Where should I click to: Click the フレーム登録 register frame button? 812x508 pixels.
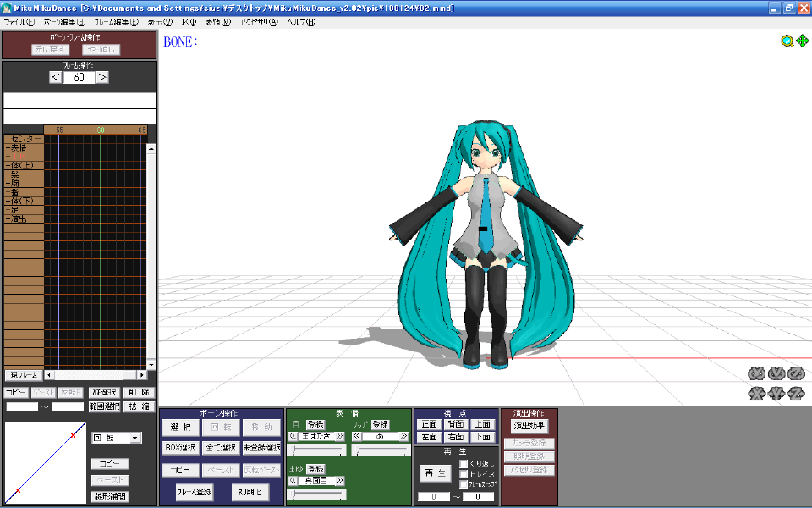point(195,492)
